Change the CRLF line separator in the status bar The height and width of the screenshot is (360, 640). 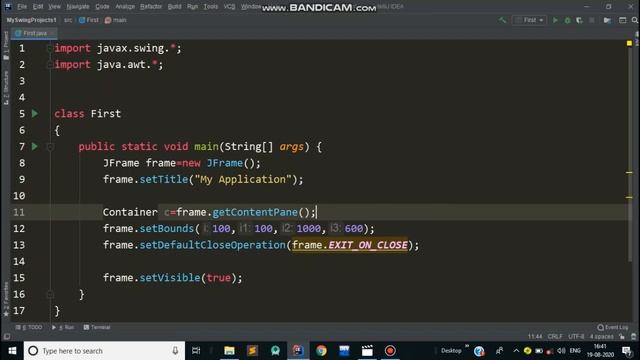[x=555, y=337]
